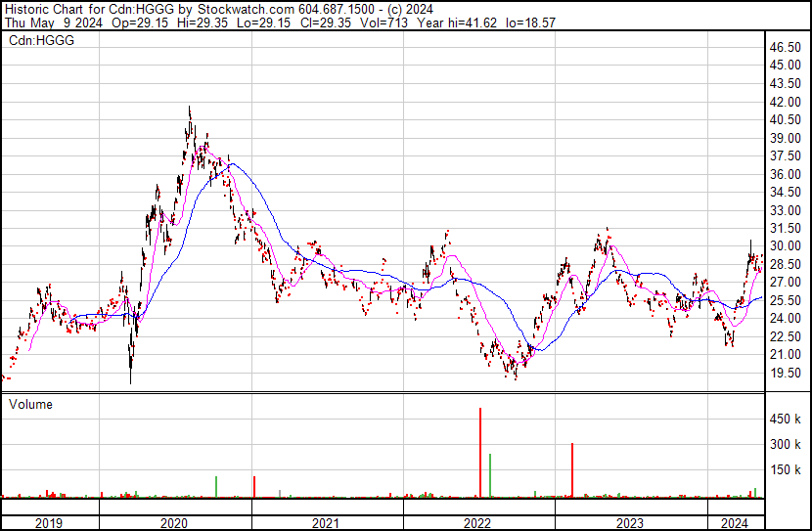Click the 2020 year label on time axis
812x531 pixels.
pyautogui.click(x=174, y=523)
